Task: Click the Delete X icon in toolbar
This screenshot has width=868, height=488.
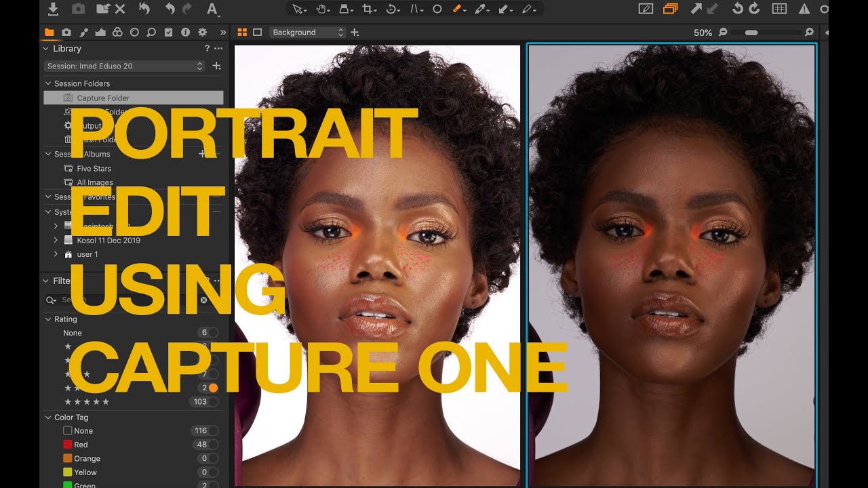Action: point(120,9)
